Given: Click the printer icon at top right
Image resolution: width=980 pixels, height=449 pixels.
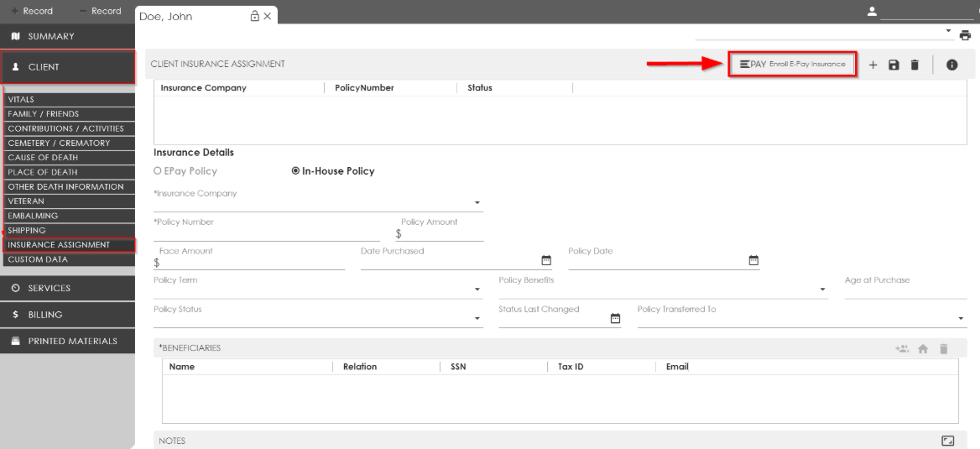Looking at the screenshot, I should pyautogui.click(x=965, y=35).
